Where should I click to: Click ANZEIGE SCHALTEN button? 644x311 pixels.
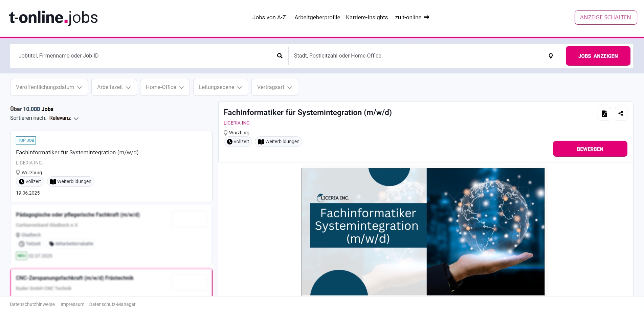click(606, 18)
